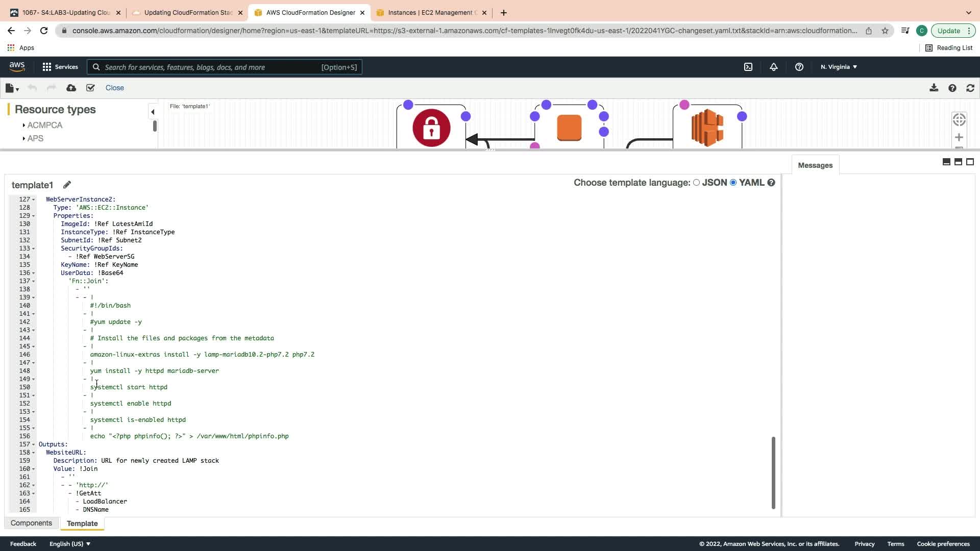Image resolution: width=980 pixels, height=551 pixels.
Task: Open the File menu dropdown in Designer toolbar
Action: tap(12, 88)
